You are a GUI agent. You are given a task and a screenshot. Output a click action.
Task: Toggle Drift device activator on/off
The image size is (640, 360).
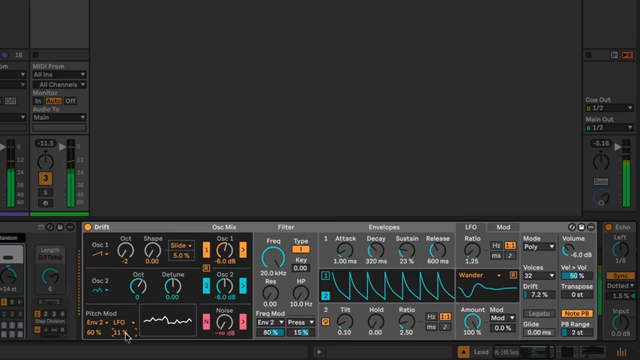point(88,227)
